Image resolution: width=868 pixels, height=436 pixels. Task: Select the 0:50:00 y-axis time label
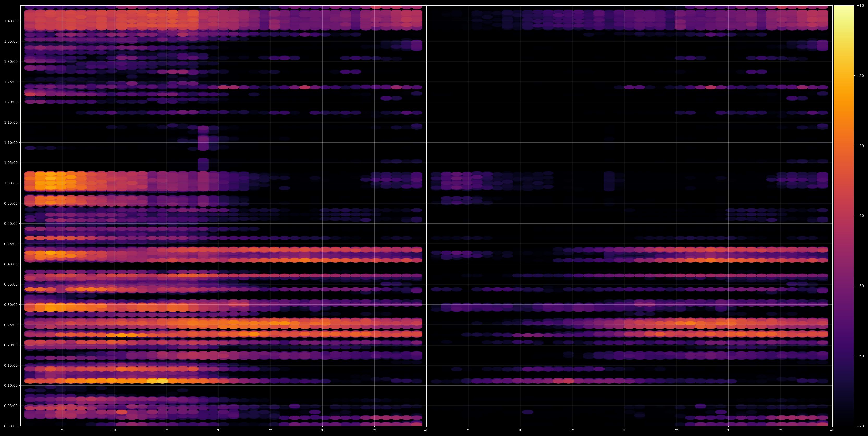point(11,223)
